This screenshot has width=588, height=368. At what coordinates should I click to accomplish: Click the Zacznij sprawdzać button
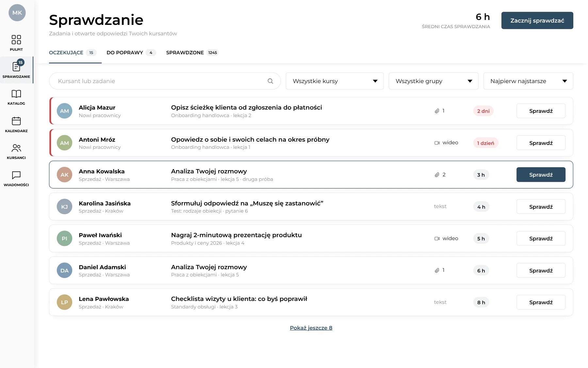537,21
